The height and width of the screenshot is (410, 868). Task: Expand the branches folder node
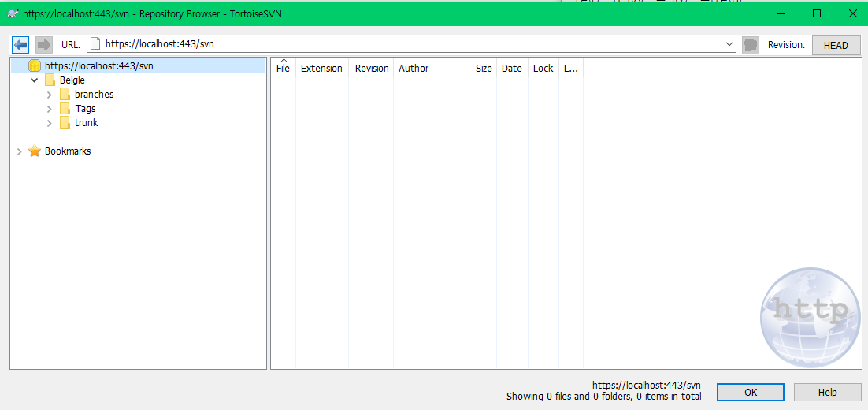[x=50, y=94]
